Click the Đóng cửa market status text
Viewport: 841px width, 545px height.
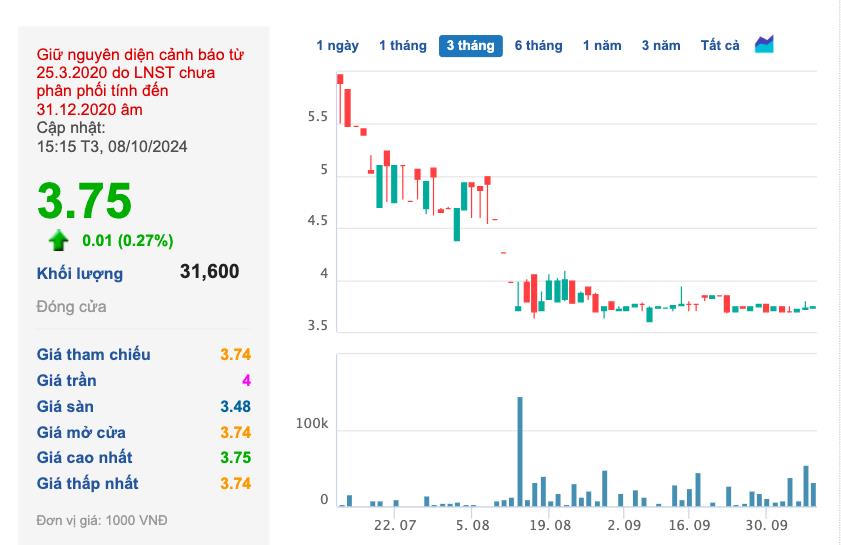point(71,307)
